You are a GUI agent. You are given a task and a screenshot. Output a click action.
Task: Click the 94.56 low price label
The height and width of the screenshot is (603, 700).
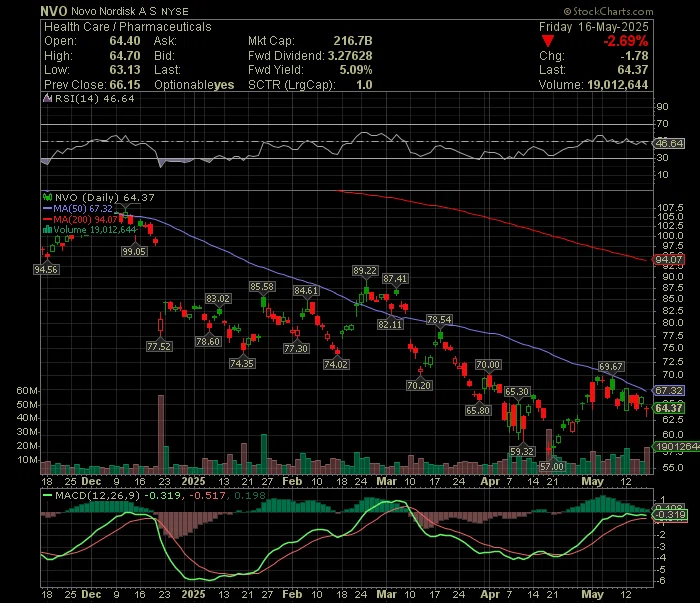tap(46, 270)
